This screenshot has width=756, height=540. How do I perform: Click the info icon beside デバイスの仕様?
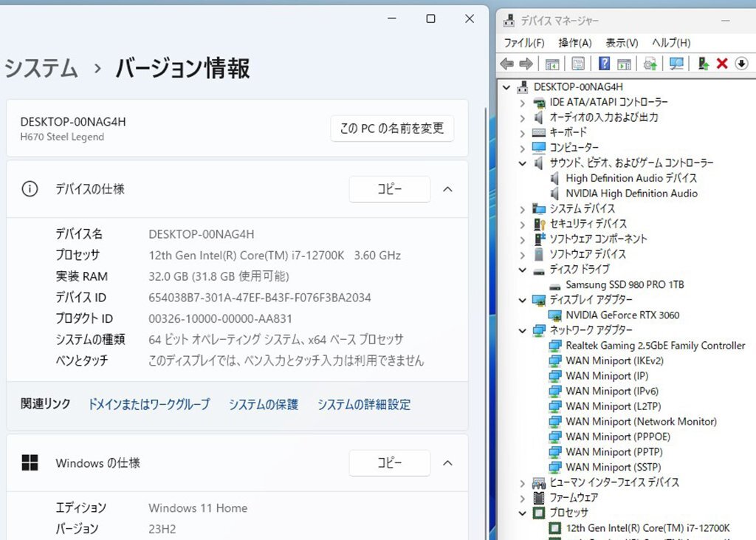pos(30,188)
